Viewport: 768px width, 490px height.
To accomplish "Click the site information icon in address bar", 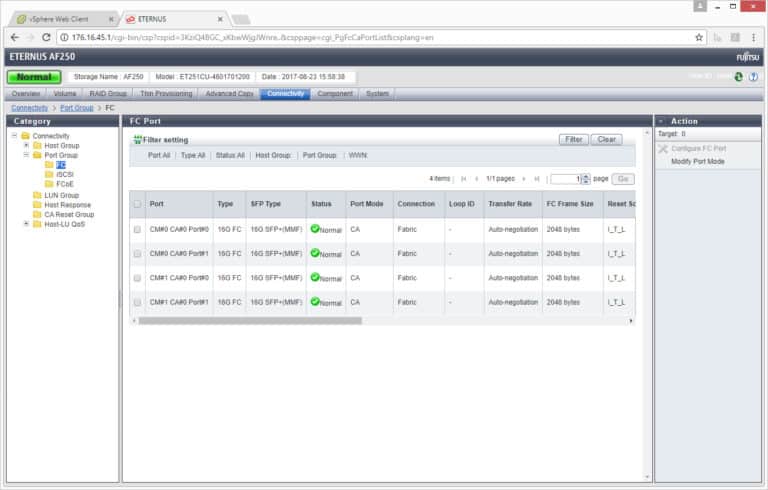I will click(64, 37).
